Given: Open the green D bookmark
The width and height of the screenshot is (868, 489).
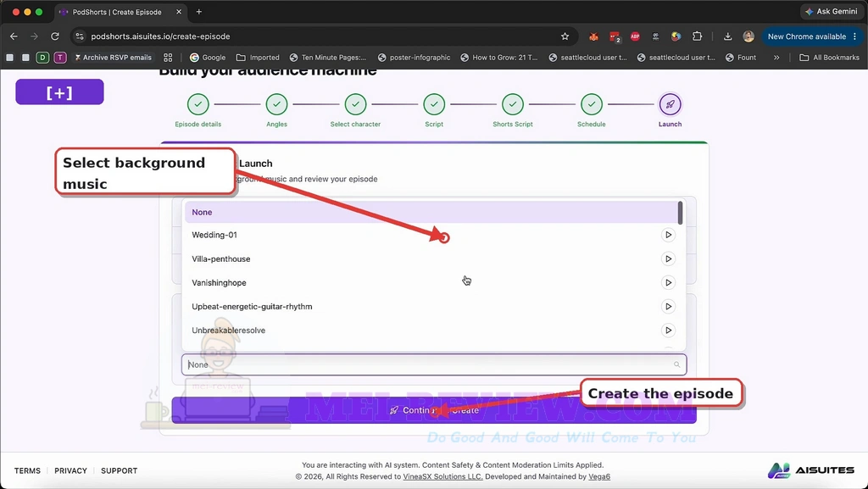Looking at the screenshot, I should click(x=42, y=58).
